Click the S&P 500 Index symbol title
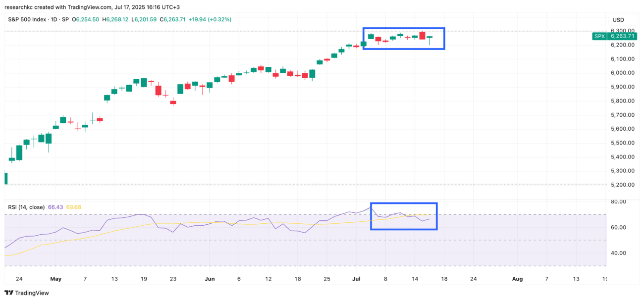The width and height of the screenshot is (644, 301). [x=27, y=19]
